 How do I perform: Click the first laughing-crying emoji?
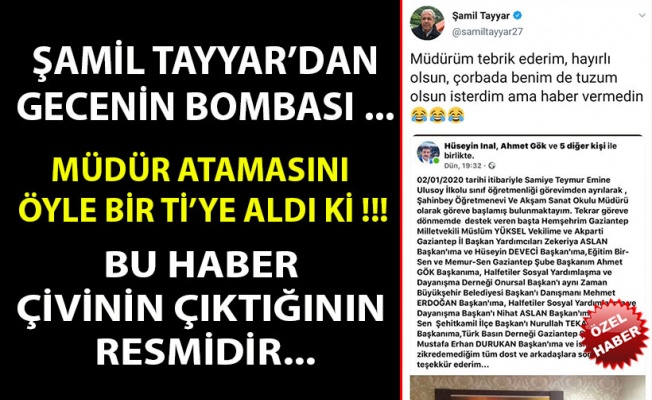click(x=419, y=115)
